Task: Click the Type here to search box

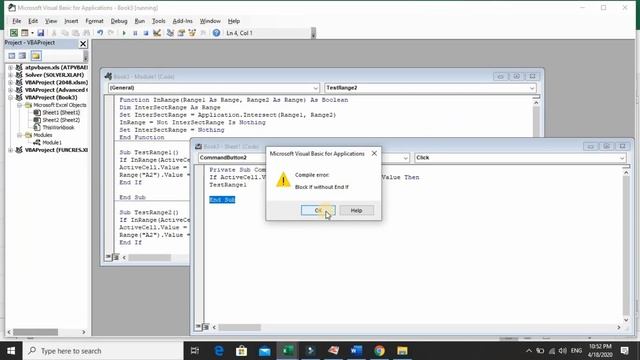Action: coord(103,351)
